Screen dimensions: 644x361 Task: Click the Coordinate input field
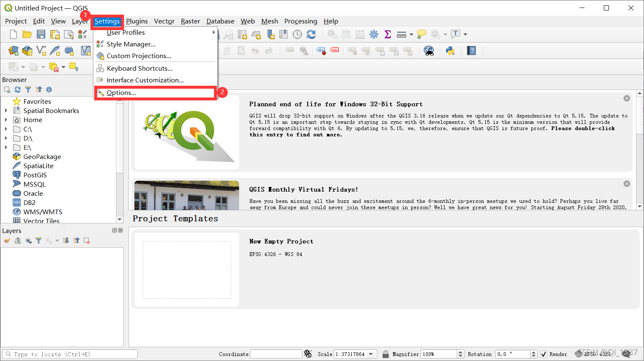276,354
